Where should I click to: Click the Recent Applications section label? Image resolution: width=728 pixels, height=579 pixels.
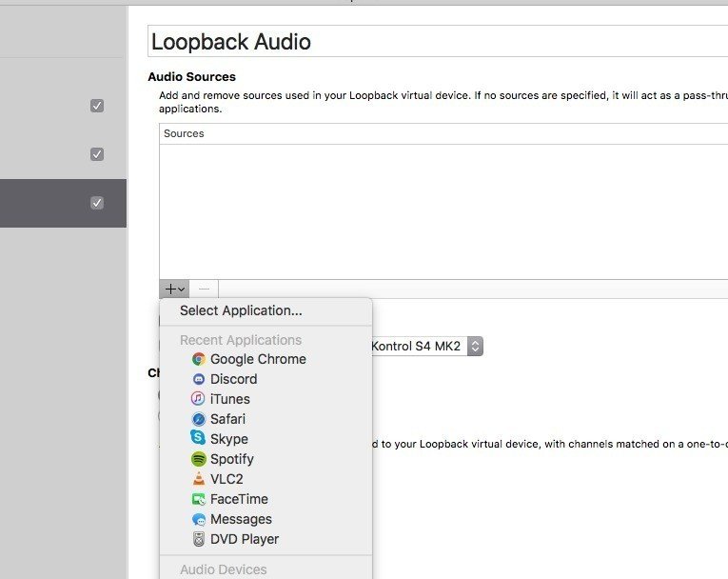(x=241, y=340)
